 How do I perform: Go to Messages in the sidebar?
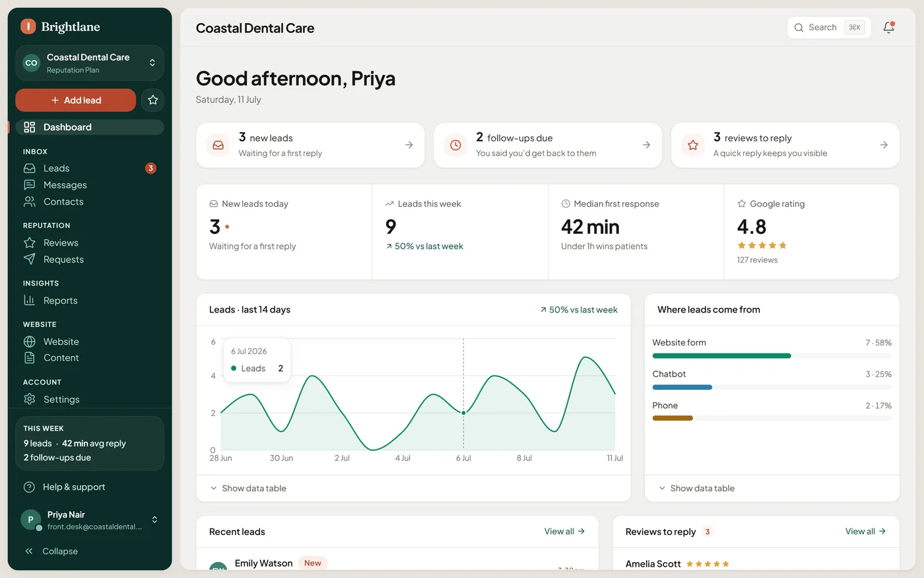[x=90, y=185]
